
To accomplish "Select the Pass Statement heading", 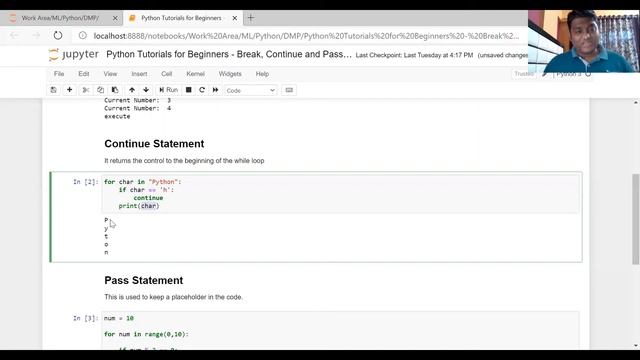I will point(144,280).
